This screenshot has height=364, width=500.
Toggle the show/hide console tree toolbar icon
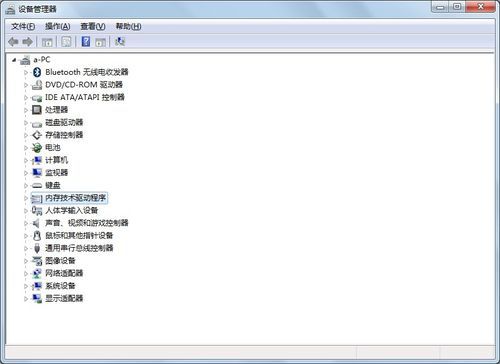(47, 42)
